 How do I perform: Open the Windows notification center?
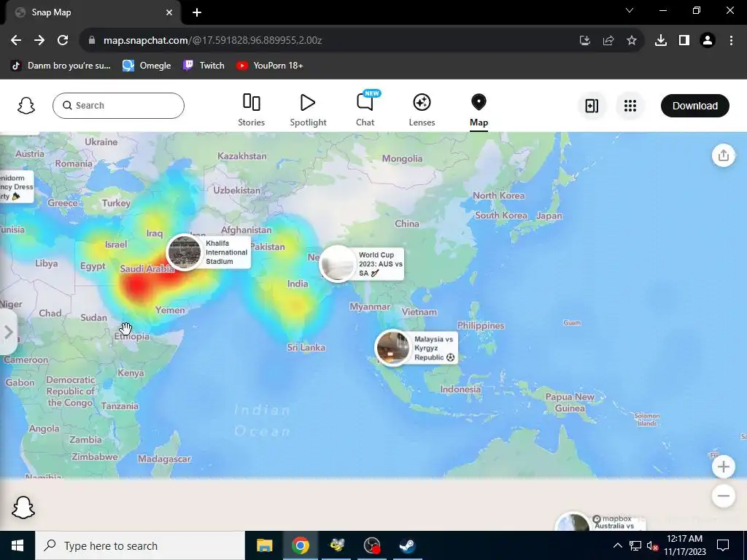pos(723,545)
